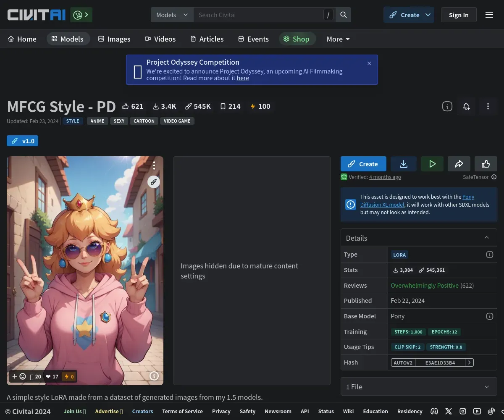504x420 pixels.
Task: Click the 3.4K downloads stat
Action: click(165, 106)
